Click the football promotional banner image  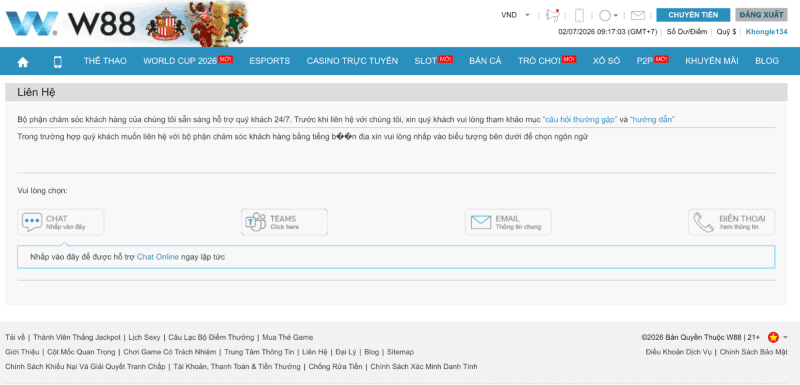click(x=197, y=23)
